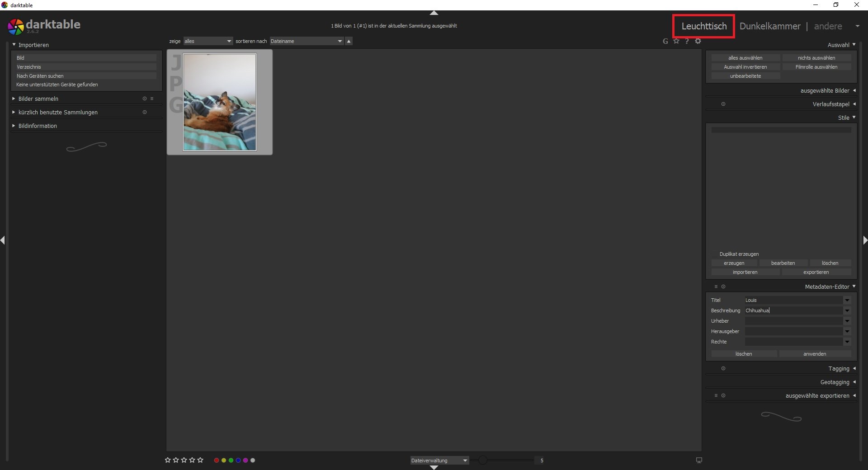Reset the Bilder sammeln module
Screen dimensions: 868x470
[x=145, y=99]
